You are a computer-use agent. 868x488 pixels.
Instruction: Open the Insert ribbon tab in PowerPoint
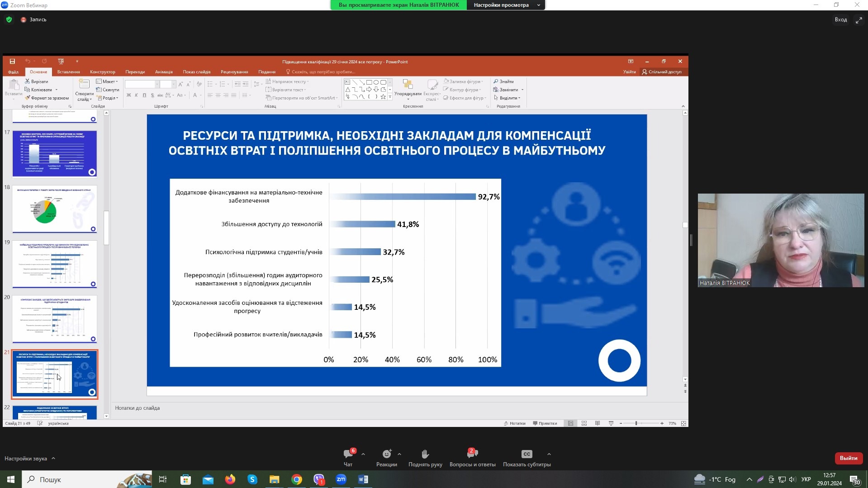coord(68,72)
